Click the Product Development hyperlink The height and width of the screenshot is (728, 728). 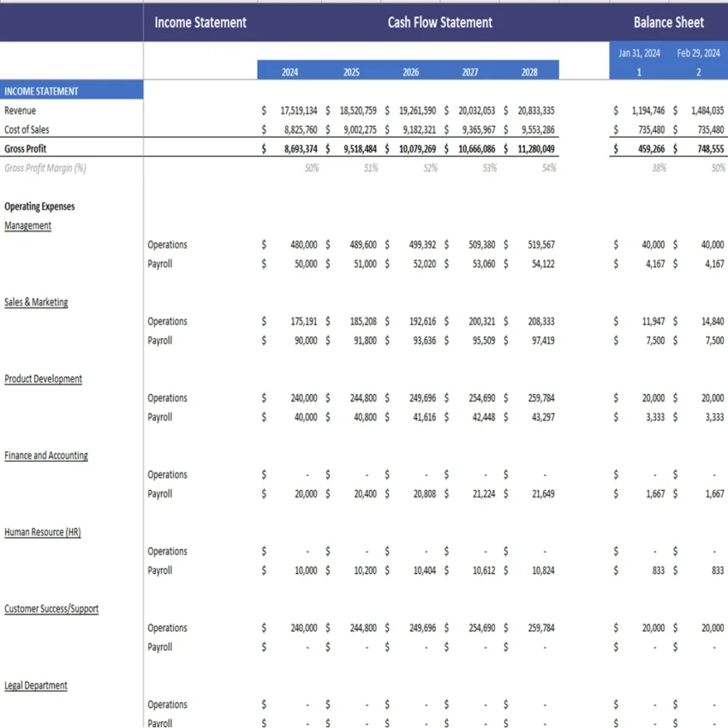43,378
